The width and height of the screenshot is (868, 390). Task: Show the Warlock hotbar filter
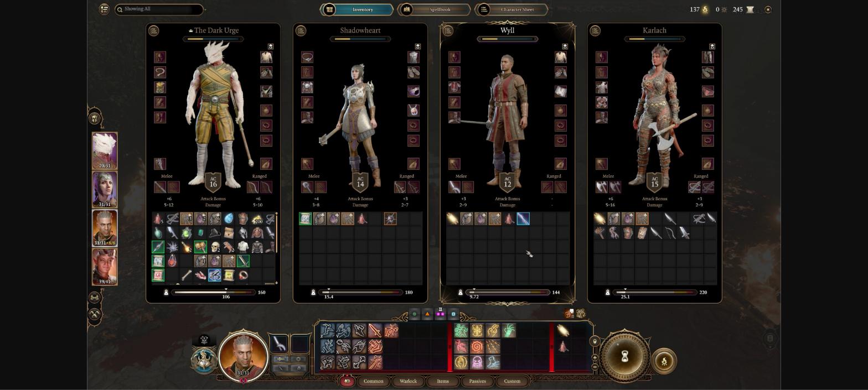[x=408, y=381]
